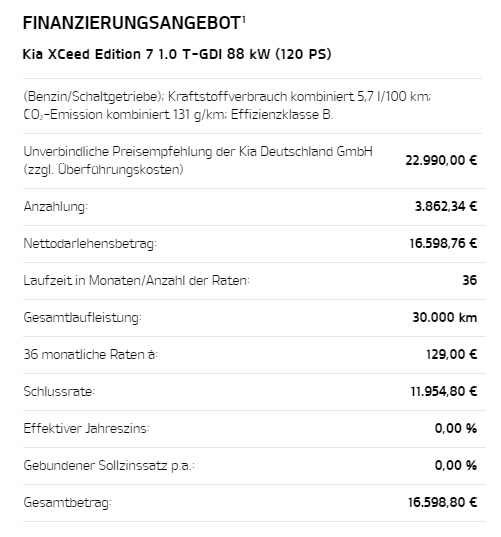
Task: Select the 16.598,76 € loan amount
Action: [x=443, y=243]
